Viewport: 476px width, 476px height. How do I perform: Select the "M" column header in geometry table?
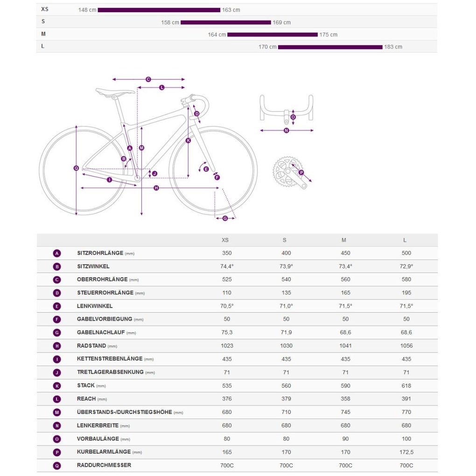pyautogui.click(x=344, y=240)
